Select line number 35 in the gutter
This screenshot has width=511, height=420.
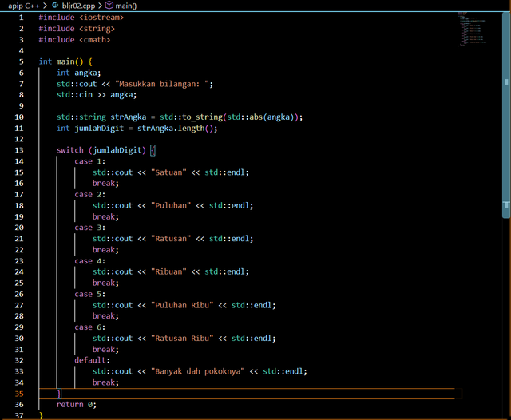[x=19, y=394]
